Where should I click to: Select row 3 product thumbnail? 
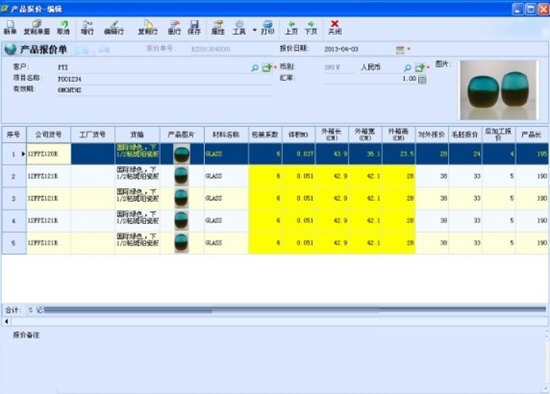tap(181, 198)
